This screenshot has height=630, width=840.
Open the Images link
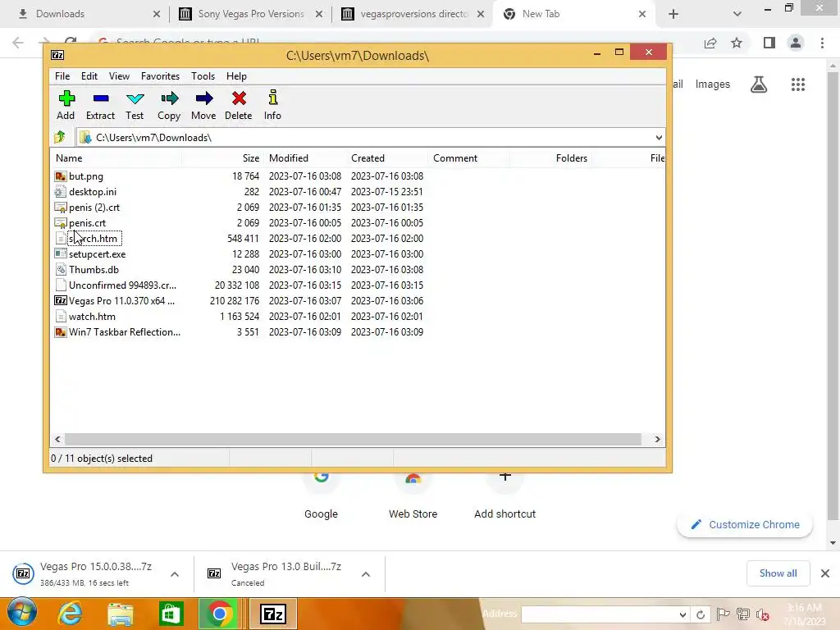[713, 84]
